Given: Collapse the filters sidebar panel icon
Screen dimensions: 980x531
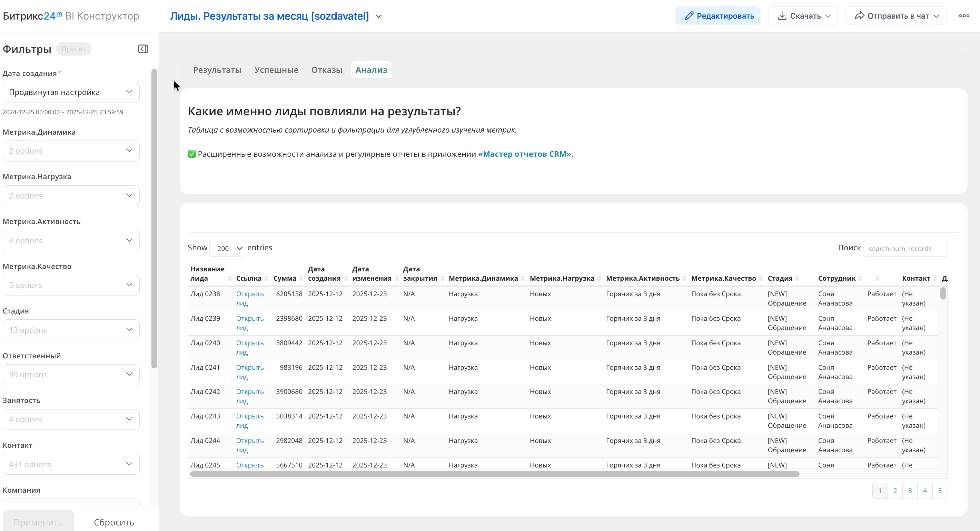Looking at the screenshot, I should coord(143,49).
